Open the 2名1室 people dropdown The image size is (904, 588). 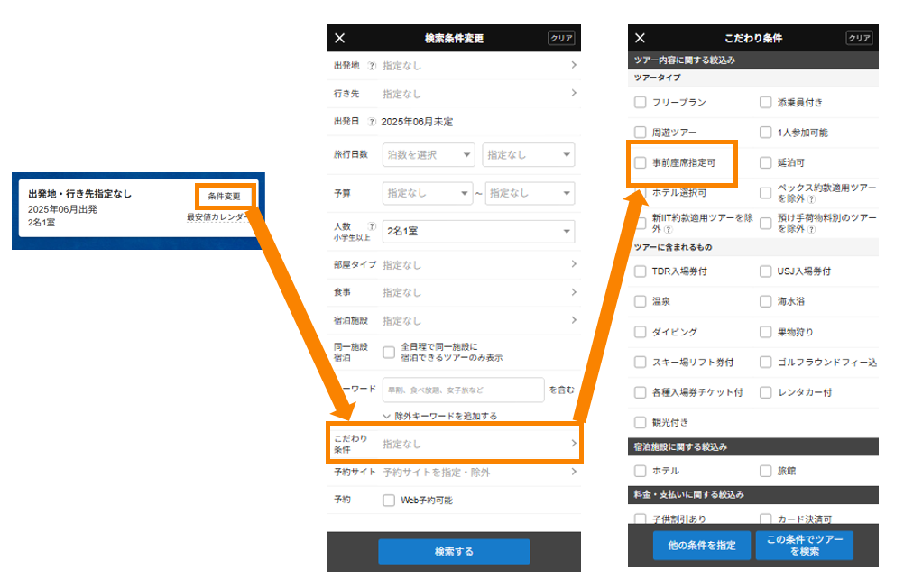coord(477,232)
